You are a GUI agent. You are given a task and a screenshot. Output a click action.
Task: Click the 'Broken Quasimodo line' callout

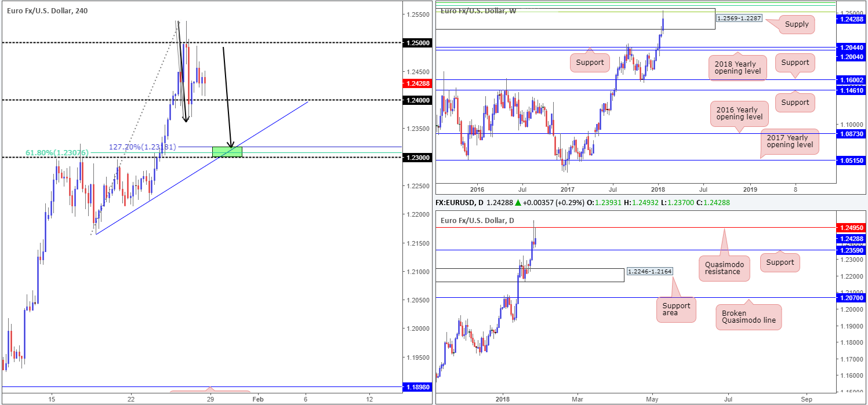[748, 318]
